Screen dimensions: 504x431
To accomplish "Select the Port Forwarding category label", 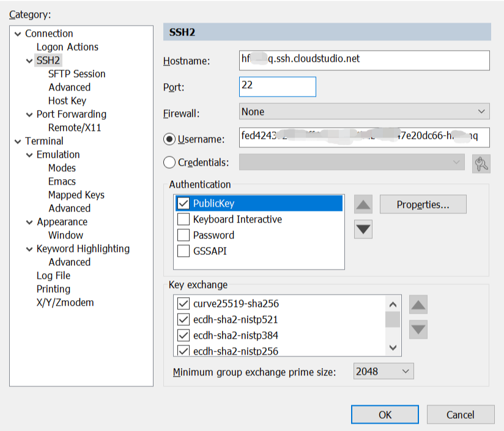I will point(72,114).
